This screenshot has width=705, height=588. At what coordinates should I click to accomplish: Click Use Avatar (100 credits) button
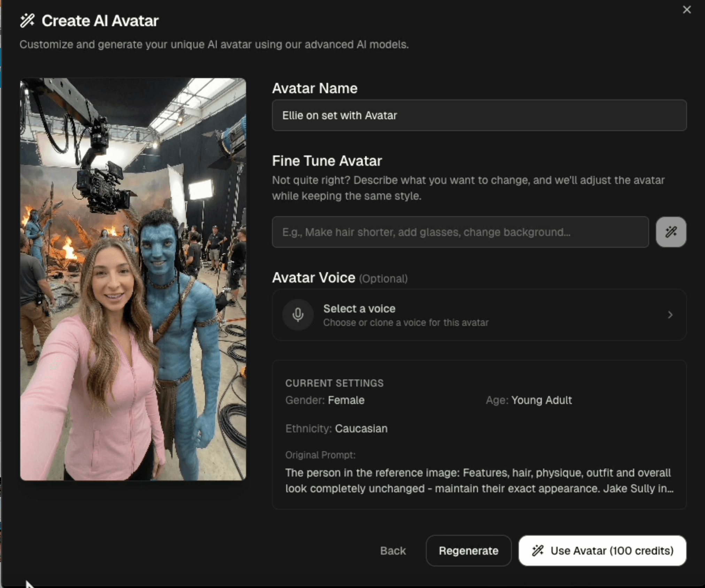[x=602, y=551]
